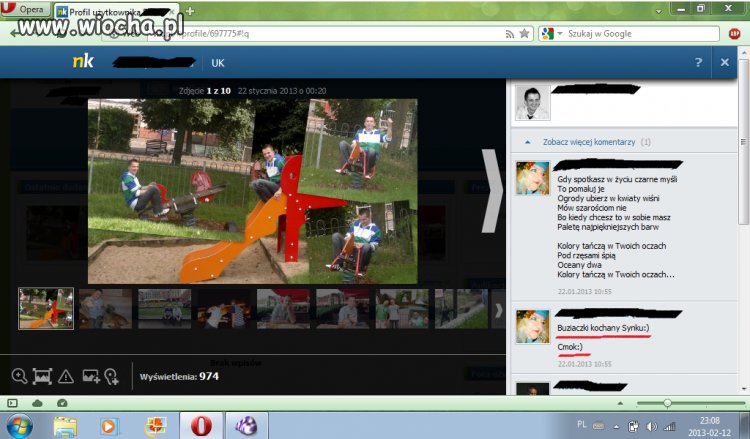Adjust the Opera zoom slider handle

(667, 404)
